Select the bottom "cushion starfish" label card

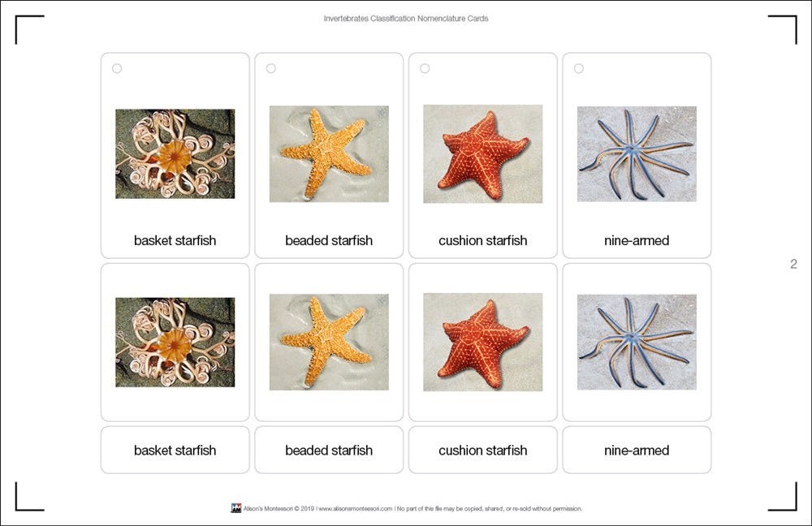(482, 450)
